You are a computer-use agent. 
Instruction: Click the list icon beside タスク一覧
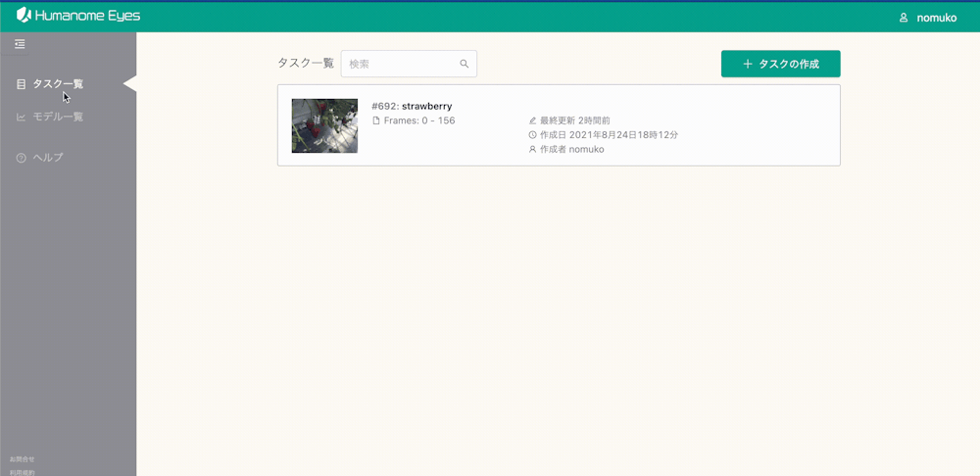(x=22, y=84)
